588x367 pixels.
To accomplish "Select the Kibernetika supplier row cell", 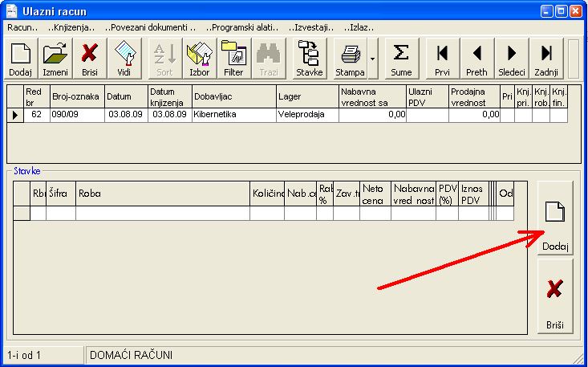I will [x=233, y=115].
